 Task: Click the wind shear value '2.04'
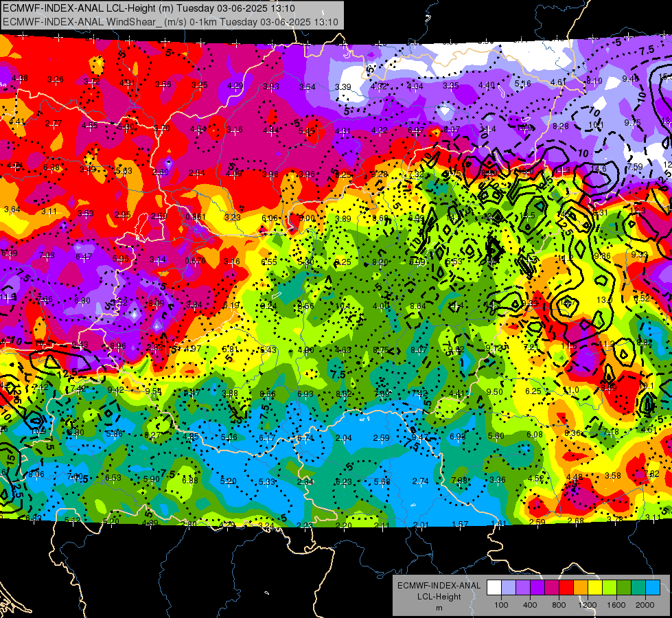[344, 438]
